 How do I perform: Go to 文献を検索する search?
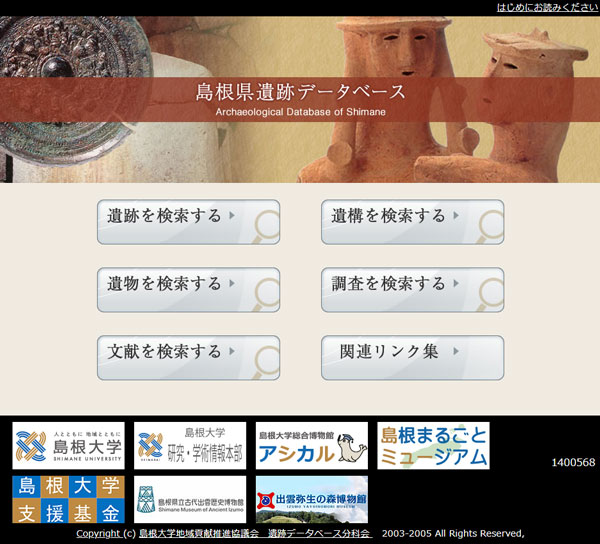click(x=188, y=358)
